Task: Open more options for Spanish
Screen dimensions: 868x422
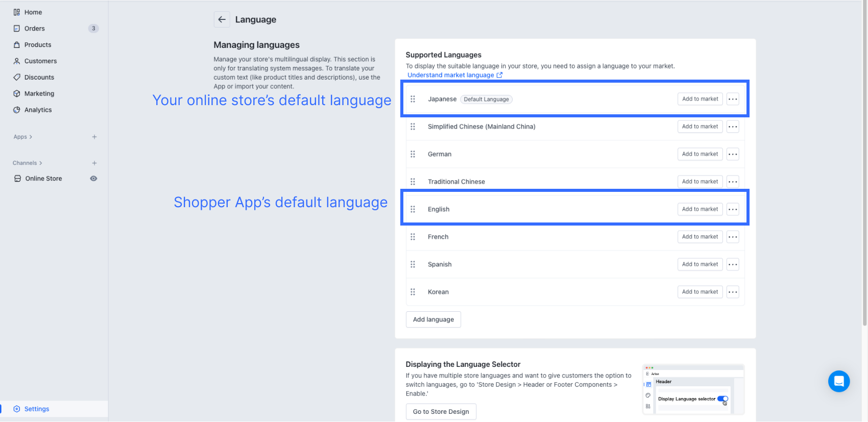Action: tap(733, 264)
